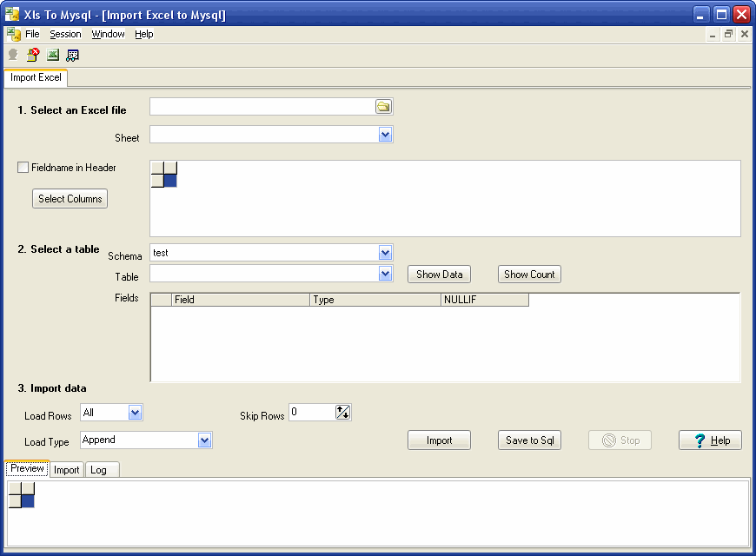Click the Import button
This screenshot has height=556, width=756.
pyautogui.click(x=439, y=440)
